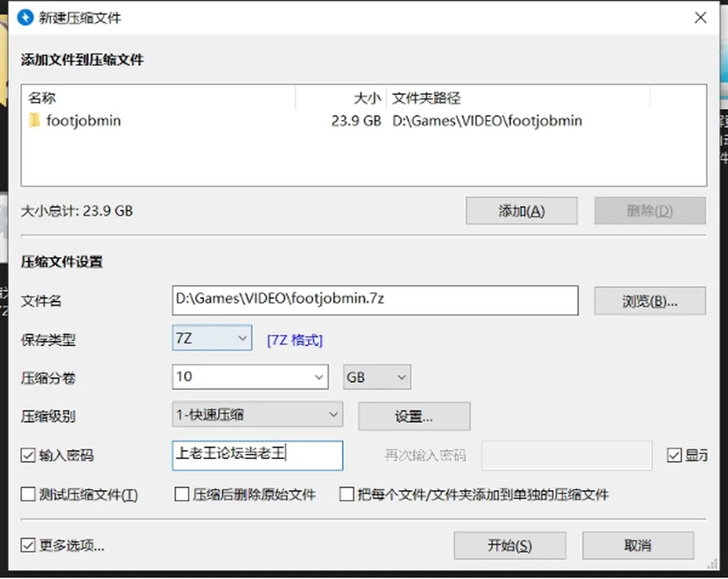Click the password field containing 上老王论坛当老王
The image size is (728, 579).
258,455
